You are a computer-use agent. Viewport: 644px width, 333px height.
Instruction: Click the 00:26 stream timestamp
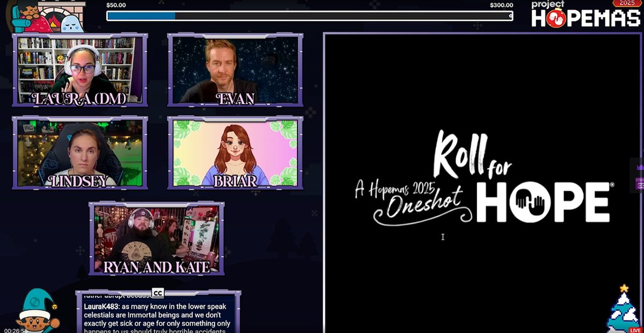click(x=16, y=330)
